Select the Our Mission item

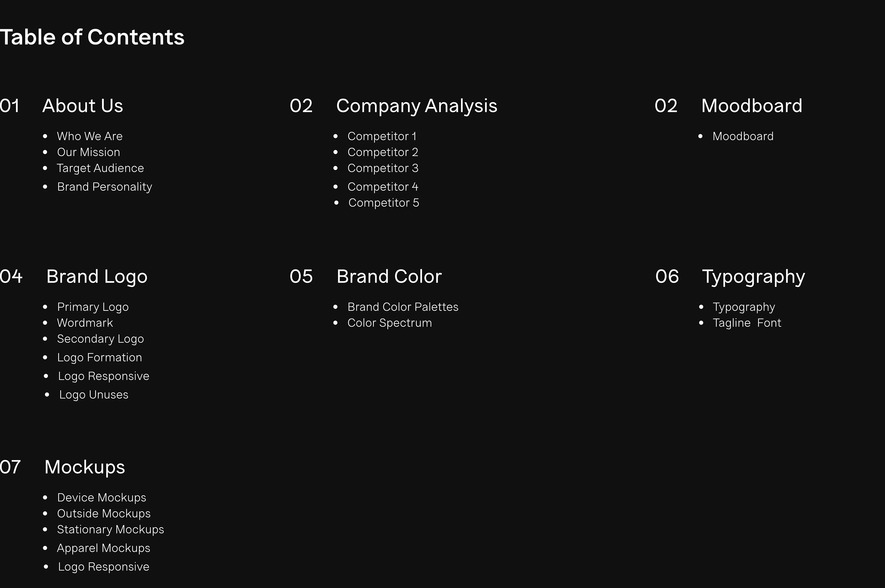pyautogui.click(x=88, y=152)
